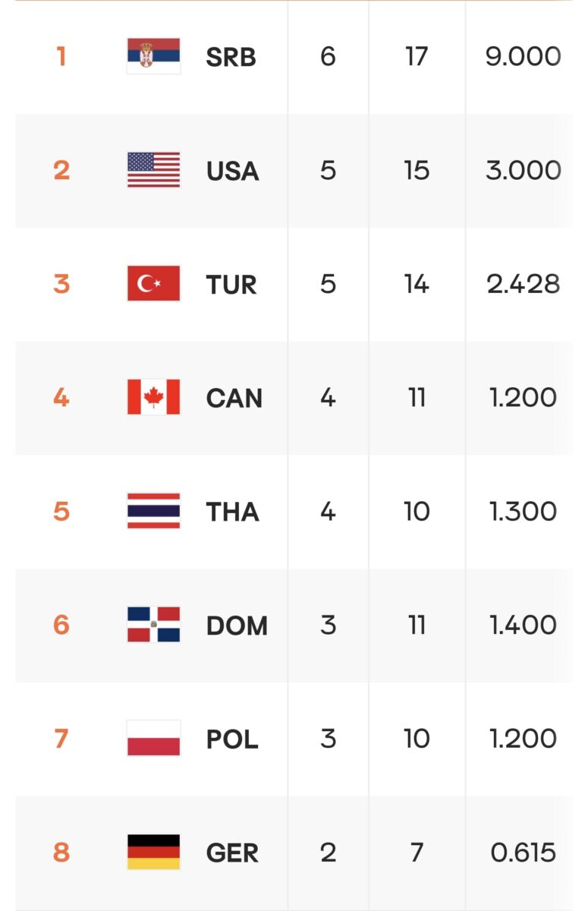
Task: Click the Germany flag icon
Action: [153, 853]
